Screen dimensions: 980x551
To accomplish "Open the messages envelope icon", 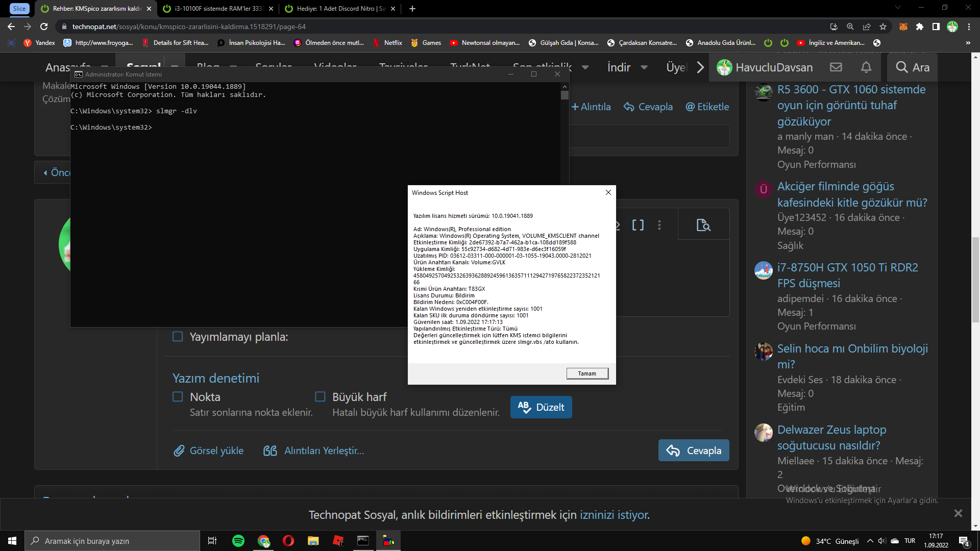I will [x=836, y=67].
